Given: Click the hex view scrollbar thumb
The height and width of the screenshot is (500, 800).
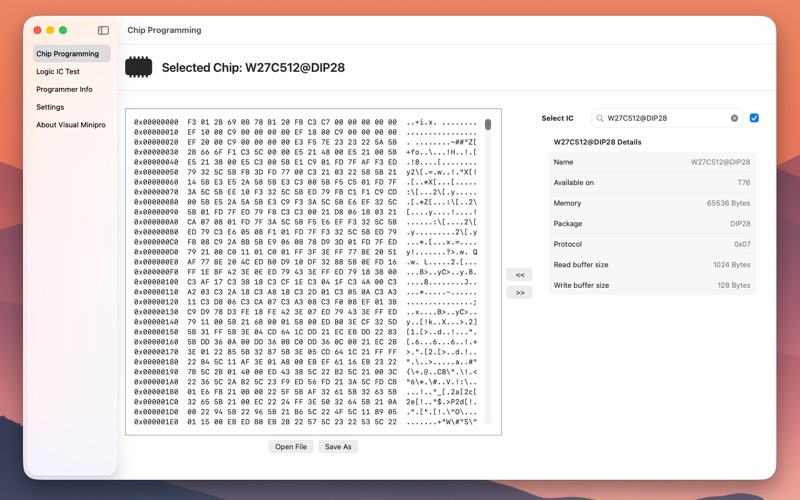Looking at the screenshot, I should pos(488,124).
